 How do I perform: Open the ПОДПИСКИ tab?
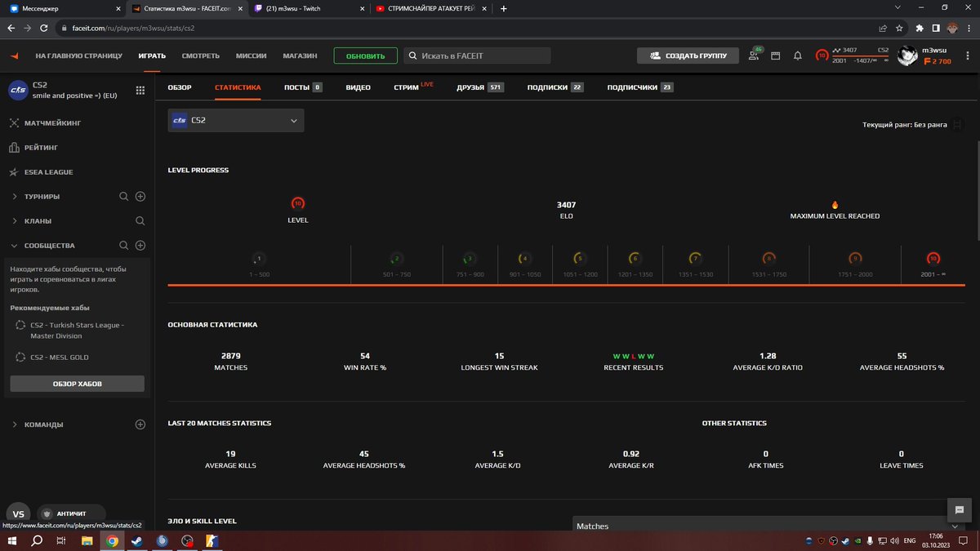[555, 87]
